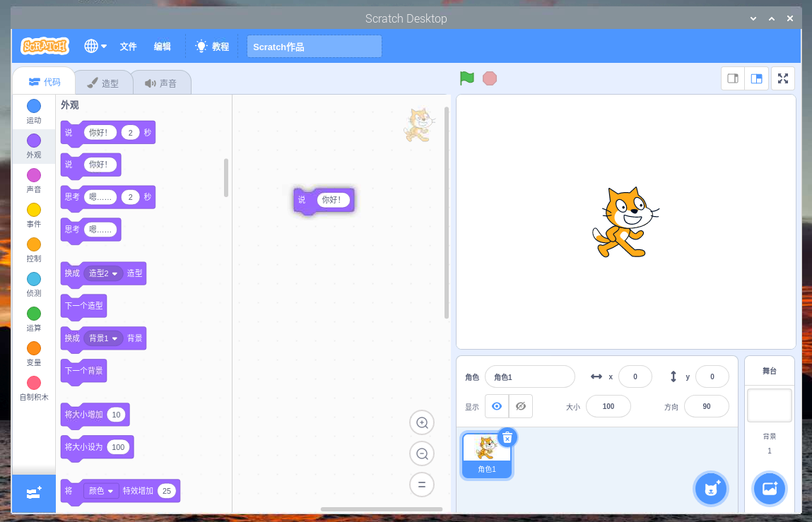Click the choose a sprite cat button

[x=711, y=488]
